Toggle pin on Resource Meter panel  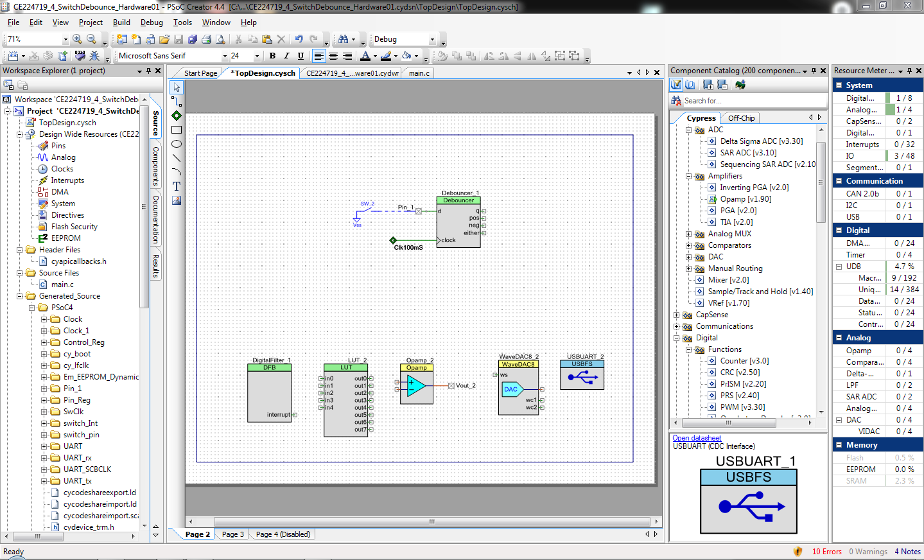[x=909, y=71]
